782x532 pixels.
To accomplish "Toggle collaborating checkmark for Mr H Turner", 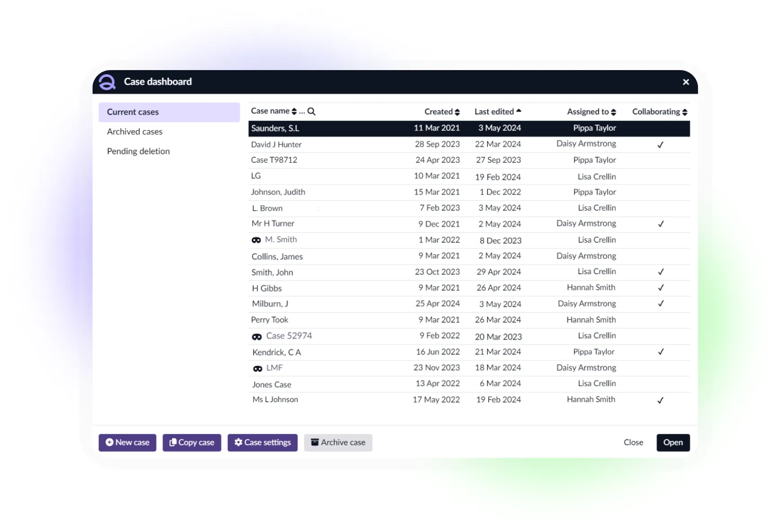I will (x=660, y=224).
